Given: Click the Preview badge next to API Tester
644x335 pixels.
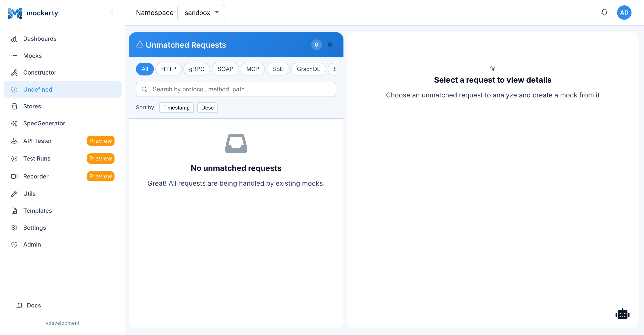Looking at the screenshot, I should coord(100,141).
